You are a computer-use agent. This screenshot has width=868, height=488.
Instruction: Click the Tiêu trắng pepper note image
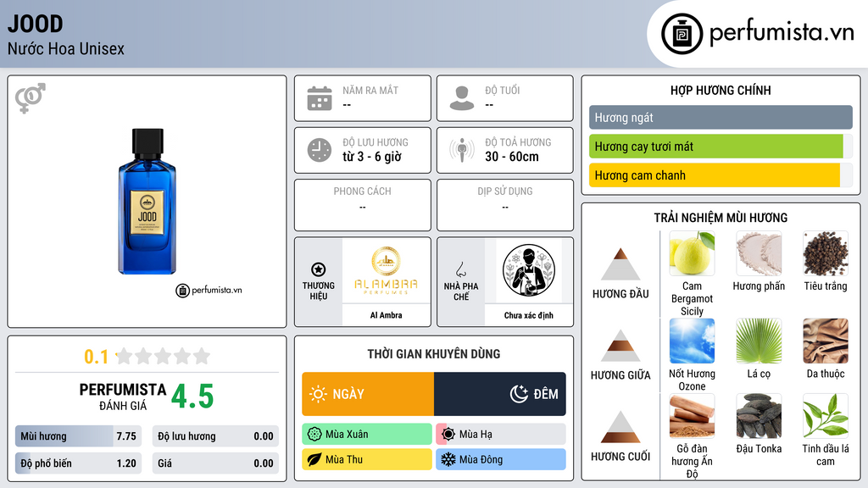(826, 253)
